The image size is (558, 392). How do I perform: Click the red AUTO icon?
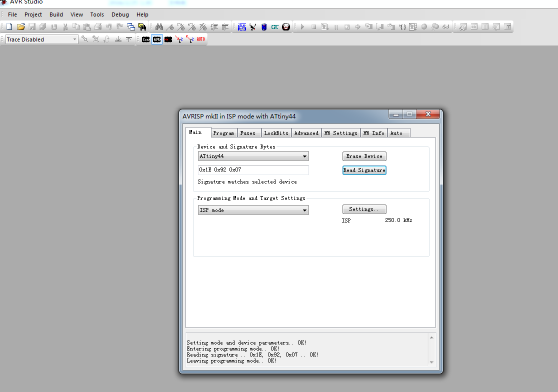(200, 39)
